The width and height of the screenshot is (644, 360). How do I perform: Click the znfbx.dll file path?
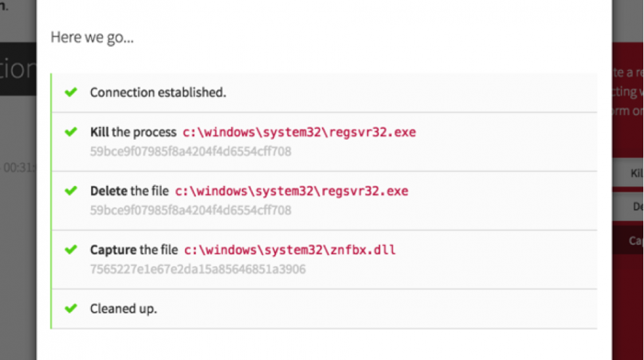click(289, 250)
